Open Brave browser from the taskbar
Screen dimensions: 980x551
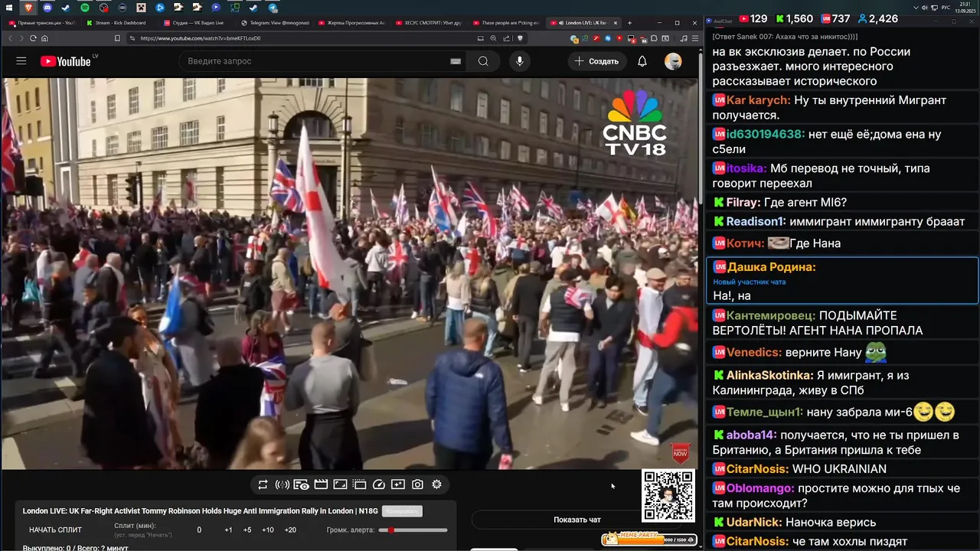pyautogui.click(x=28, y=8)
